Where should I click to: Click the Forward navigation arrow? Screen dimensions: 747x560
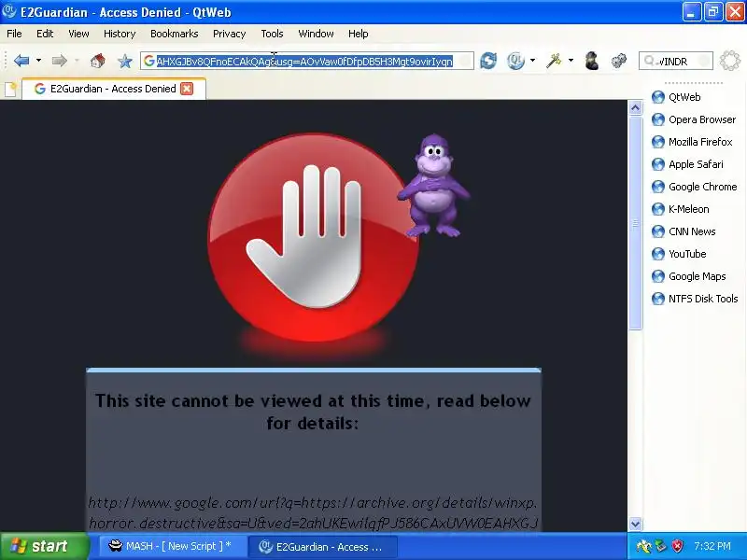(x=59, y=61)
